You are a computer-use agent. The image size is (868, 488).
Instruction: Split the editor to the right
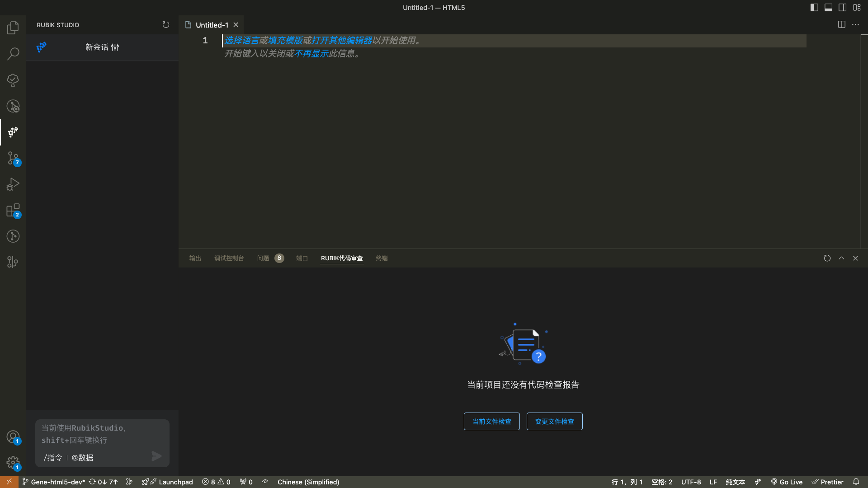coord(841,25)
